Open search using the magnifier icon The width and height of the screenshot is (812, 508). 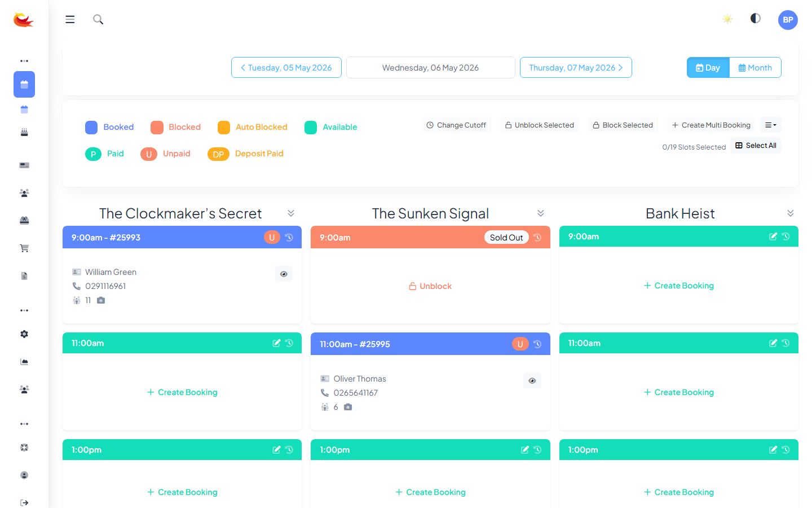pyautogui.click(x=98, y=19)
